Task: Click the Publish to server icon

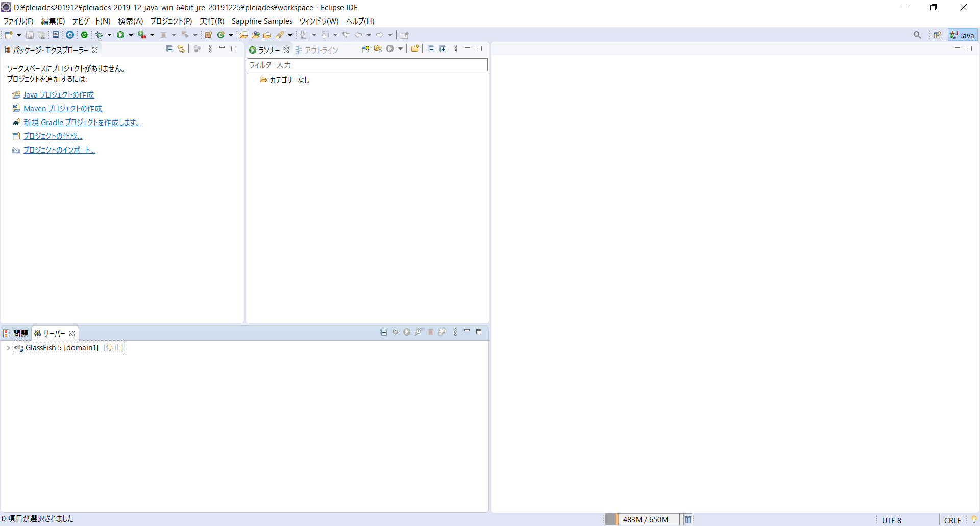Action: [x=442, y=332]
